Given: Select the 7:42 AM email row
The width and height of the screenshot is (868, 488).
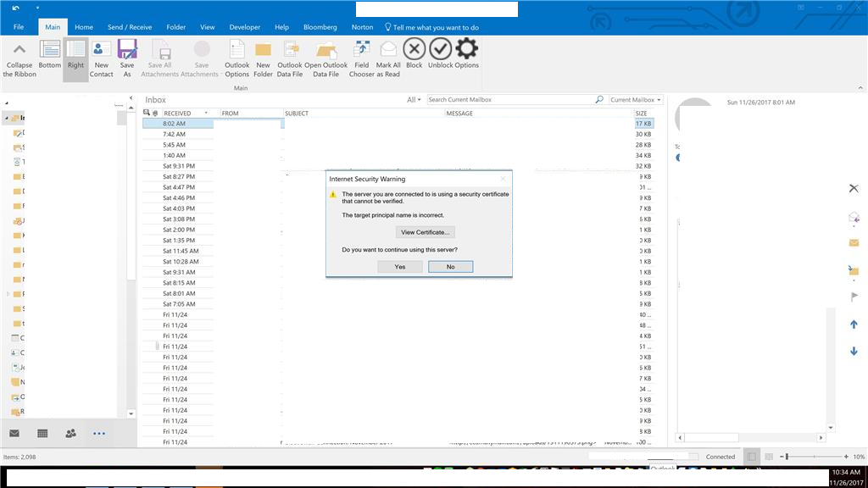Looking at the screenshot, I should click(x=398, y=134).
